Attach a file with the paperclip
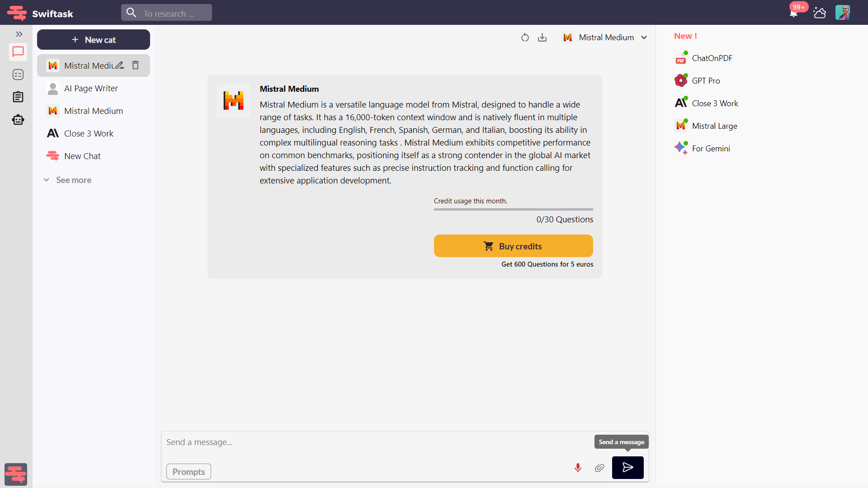This screenshot has width=868, height=488. pyautogui.click(x=599, y=468)
